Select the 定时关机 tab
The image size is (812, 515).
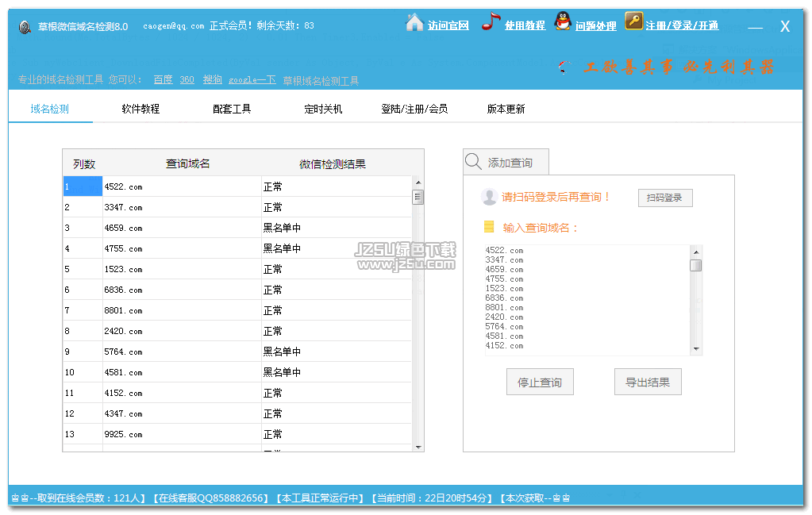(x=323, y=109)
